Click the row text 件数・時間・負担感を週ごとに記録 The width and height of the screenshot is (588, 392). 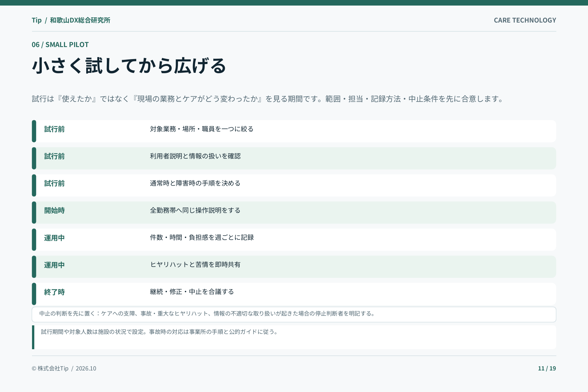(x=202, y=237)
